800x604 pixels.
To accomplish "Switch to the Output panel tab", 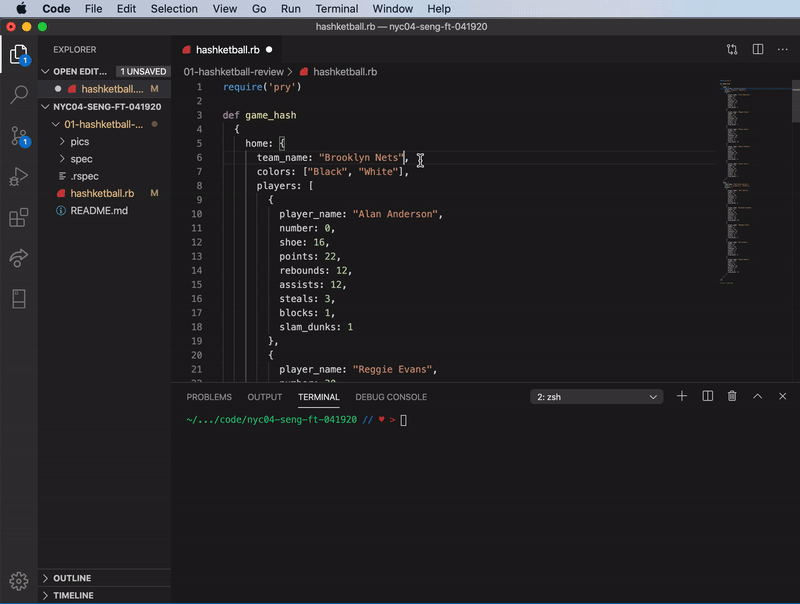I will click(264, 397).
